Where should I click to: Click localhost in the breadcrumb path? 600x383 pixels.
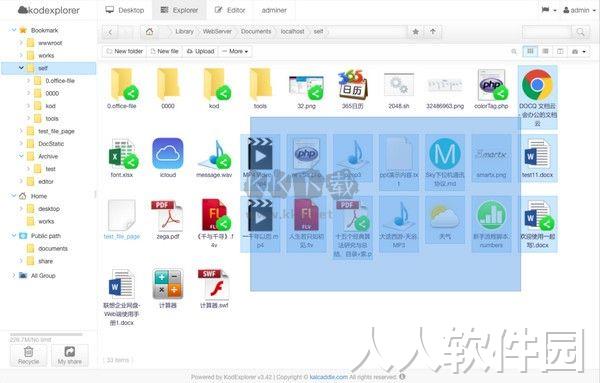pyautogui.click(x=292, y=32)
